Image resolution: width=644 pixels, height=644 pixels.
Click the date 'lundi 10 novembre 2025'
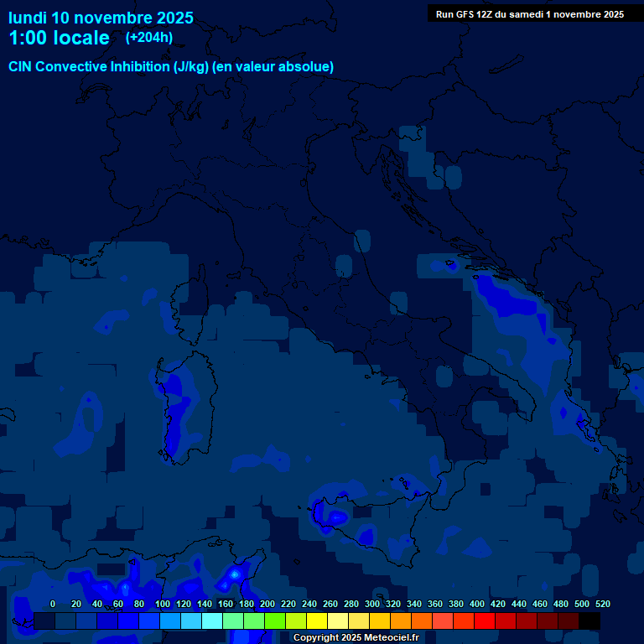[x=101, y=18]
